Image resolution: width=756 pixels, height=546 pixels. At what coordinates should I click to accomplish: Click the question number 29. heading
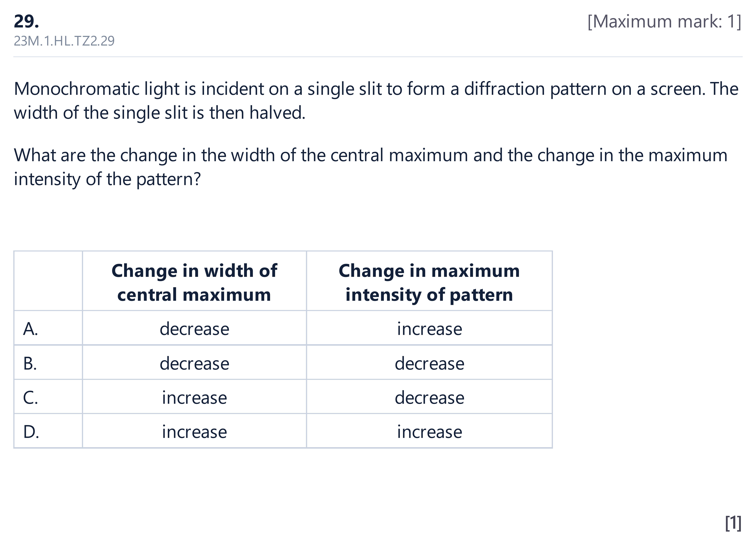coord(26,21)
